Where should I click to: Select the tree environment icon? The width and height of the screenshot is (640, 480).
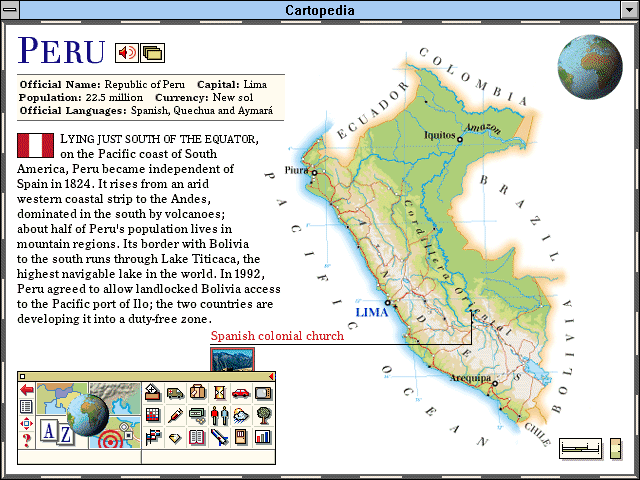coord(263,415)
